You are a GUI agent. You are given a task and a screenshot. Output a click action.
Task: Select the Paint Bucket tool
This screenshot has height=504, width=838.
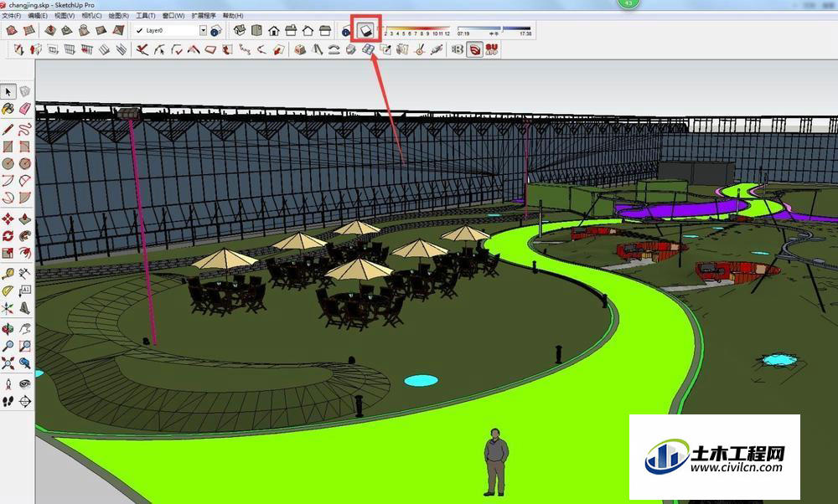point(8,109)
